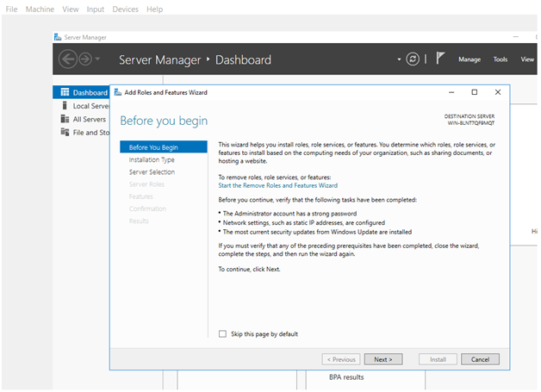Open the VirtualBox Input menu

(96, 9)
